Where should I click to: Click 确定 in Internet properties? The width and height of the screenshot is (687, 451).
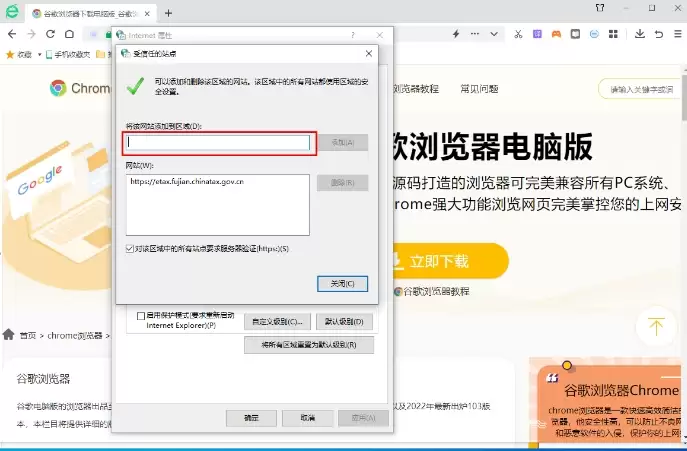(251, 418)
